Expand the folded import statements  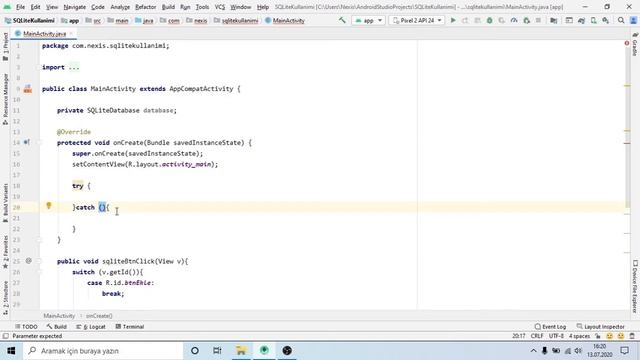tap(74, 67)
